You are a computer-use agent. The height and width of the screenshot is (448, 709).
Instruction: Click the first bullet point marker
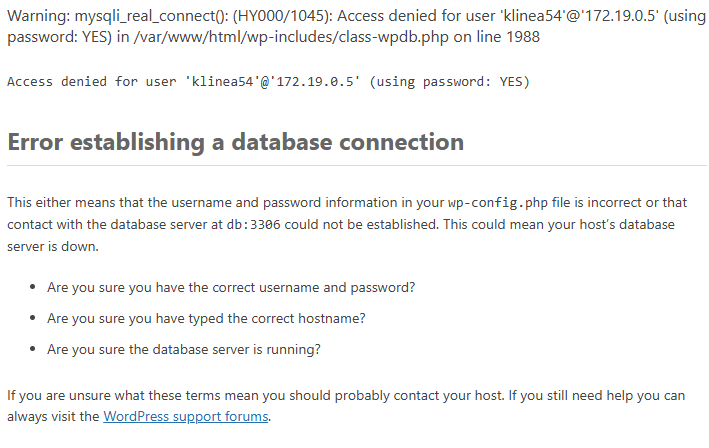[x=33, y=287]
